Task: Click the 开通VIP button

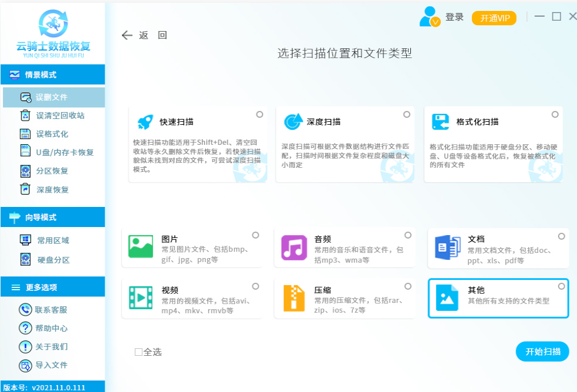Action: tap(494, 18)
